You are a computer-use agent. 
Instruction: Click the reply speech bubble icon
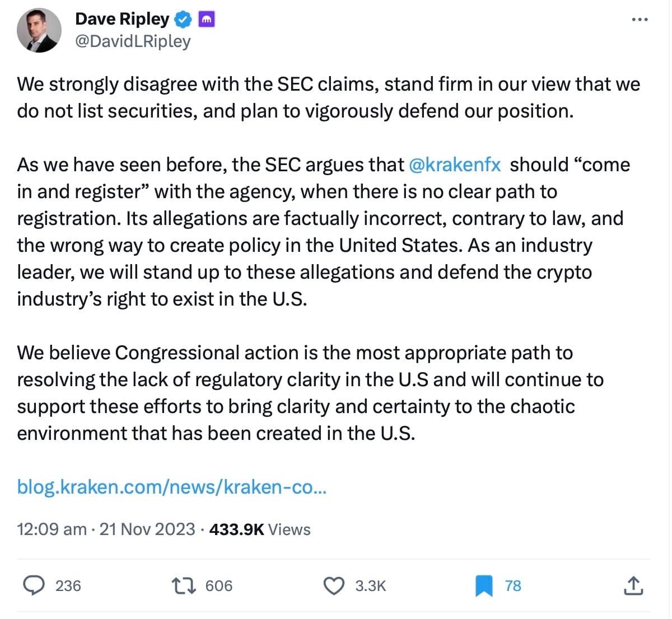tap(34, 585)
